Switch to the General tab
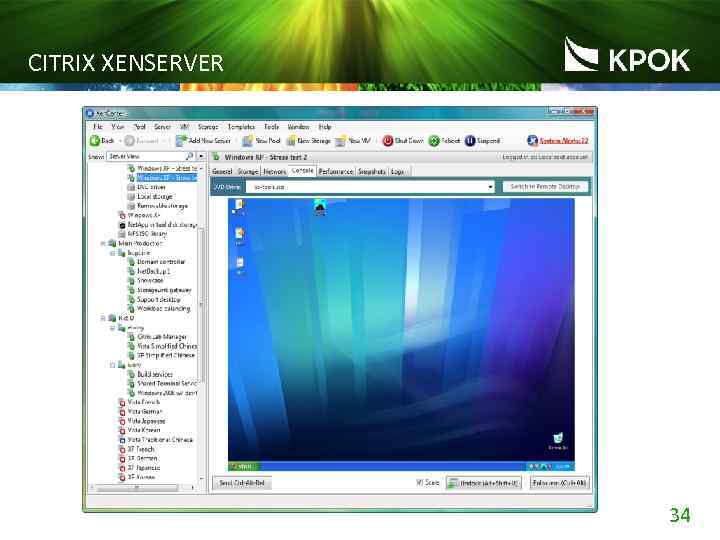 [222, 172]
